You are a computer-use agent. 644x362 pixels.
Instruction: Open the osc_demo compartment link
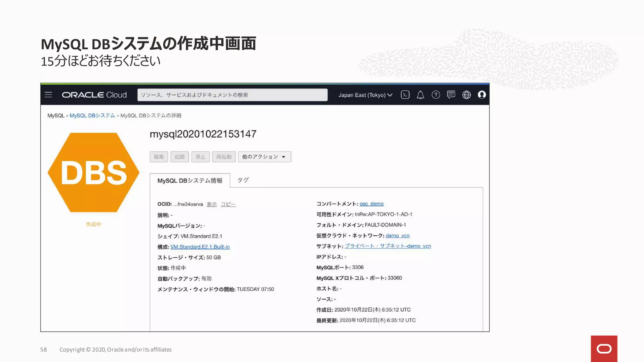tap(372, 204)
